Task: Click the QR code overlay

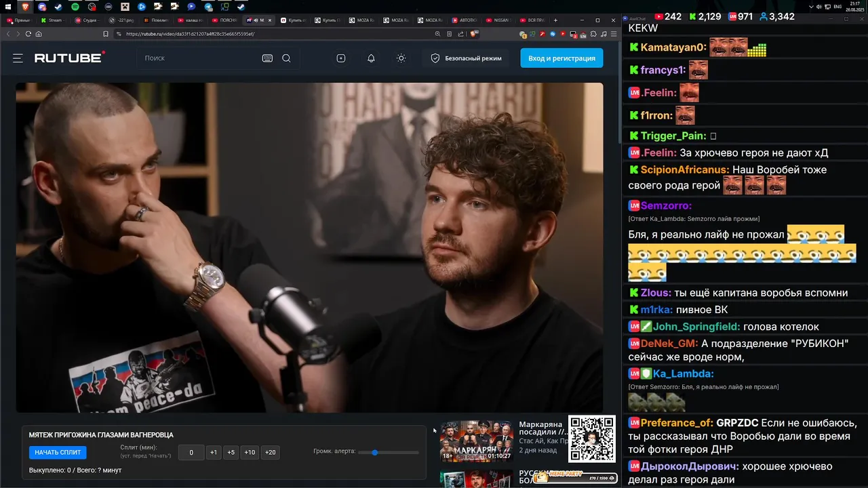Action: coord(592,439)
